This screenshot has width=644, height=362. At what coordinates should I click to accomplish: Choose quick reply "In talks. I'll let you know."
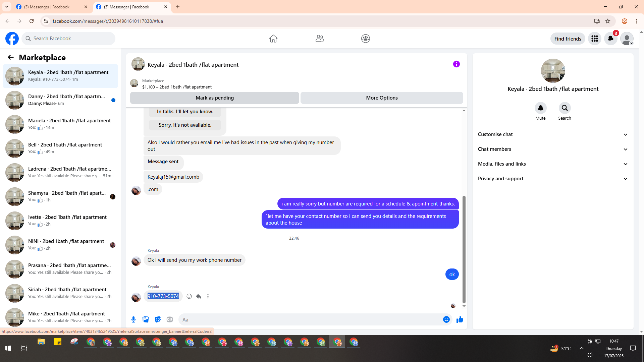tap(185, 112)
